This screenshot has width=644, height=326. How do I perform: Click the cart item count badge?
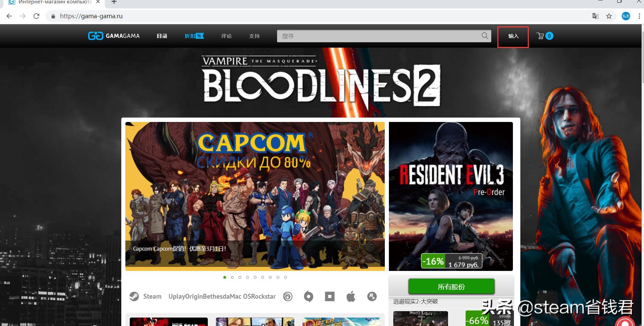[549, 36]
